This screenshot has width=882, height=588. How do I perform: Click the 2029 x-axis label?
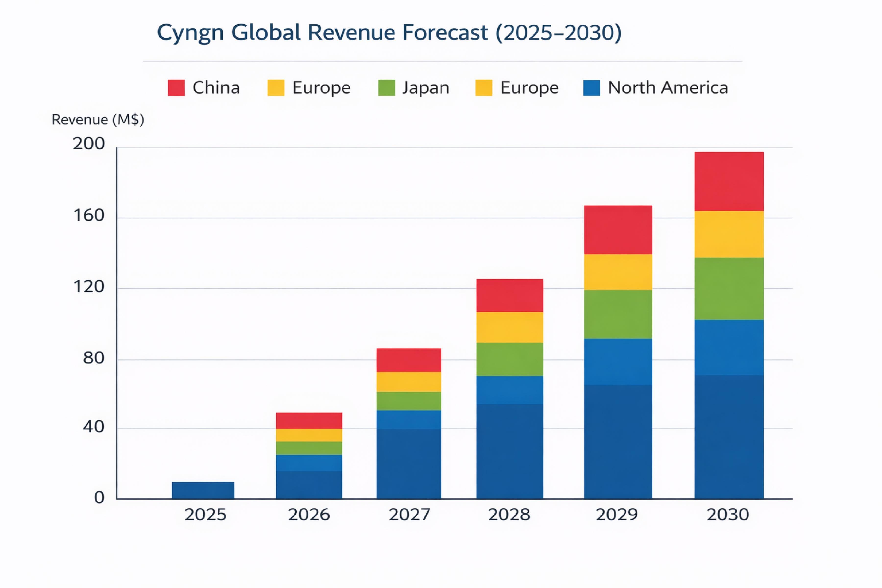coord(616,514)
